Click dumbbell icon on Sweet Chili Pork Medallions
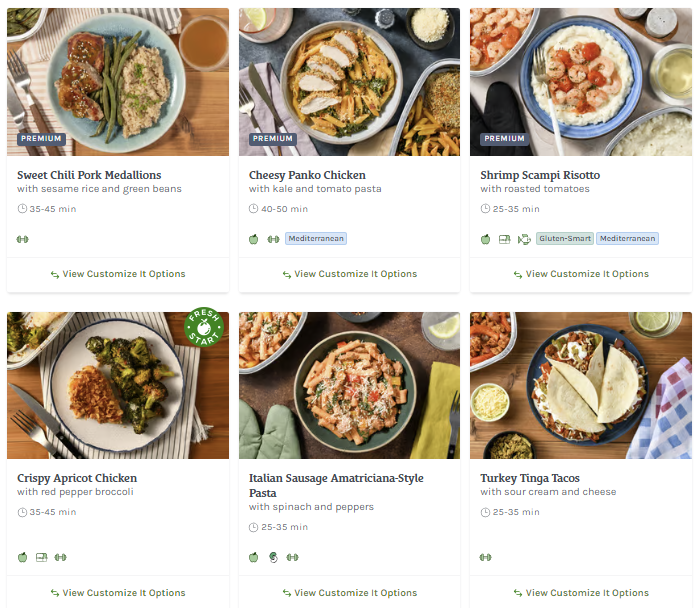This screenshot has width=699, height=608. (23, 239)
